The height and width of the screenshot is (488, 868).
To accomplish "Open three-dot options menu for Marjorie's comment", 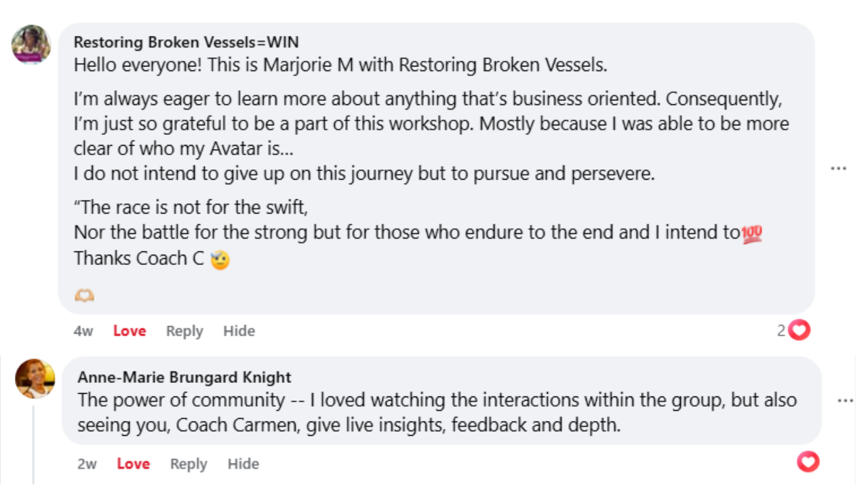I will coord(839,168).
